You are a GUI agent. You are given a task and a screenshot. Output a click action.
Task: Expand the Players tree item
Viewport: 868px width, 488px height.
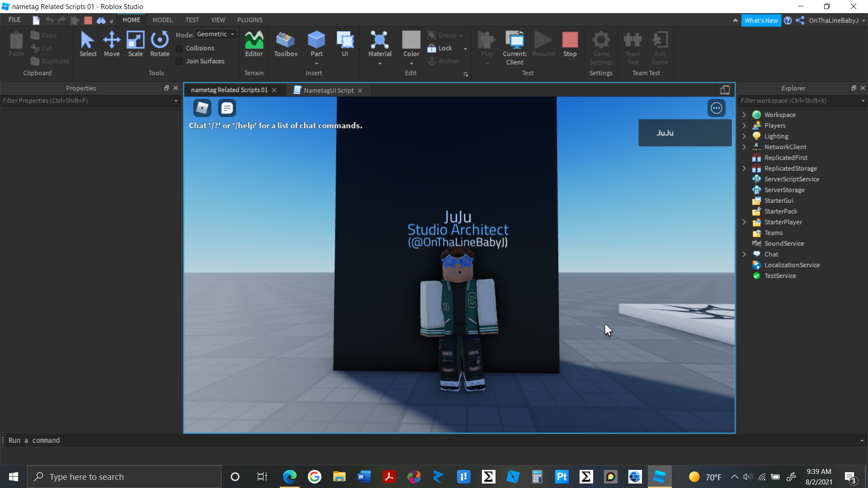(x=744, y=125)
